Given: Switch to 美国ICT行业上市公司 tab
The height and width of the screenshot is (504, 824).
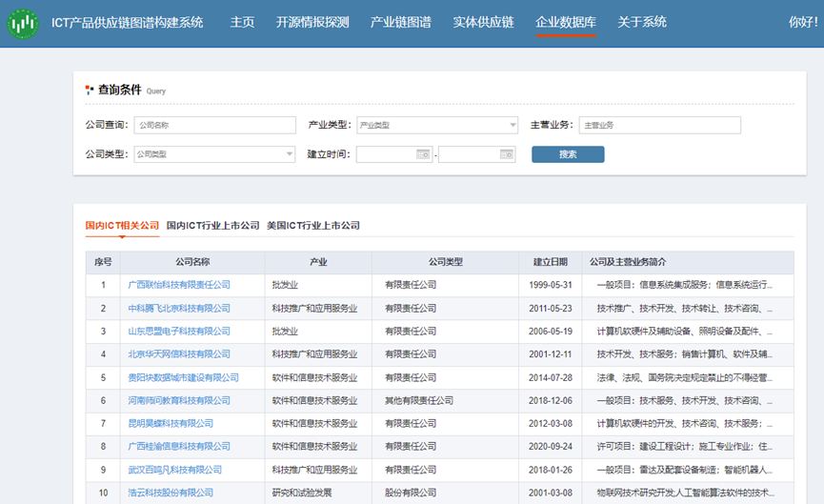Looking at the screenshot, I should point(313,226).
